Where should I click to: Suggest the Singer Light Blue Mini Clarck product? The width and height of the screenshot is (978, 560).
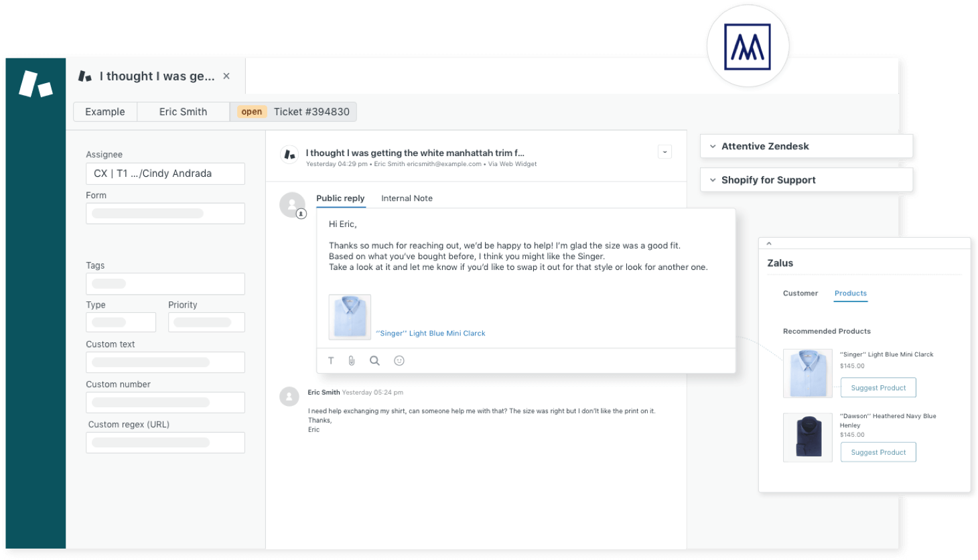(x=878, y=387)
